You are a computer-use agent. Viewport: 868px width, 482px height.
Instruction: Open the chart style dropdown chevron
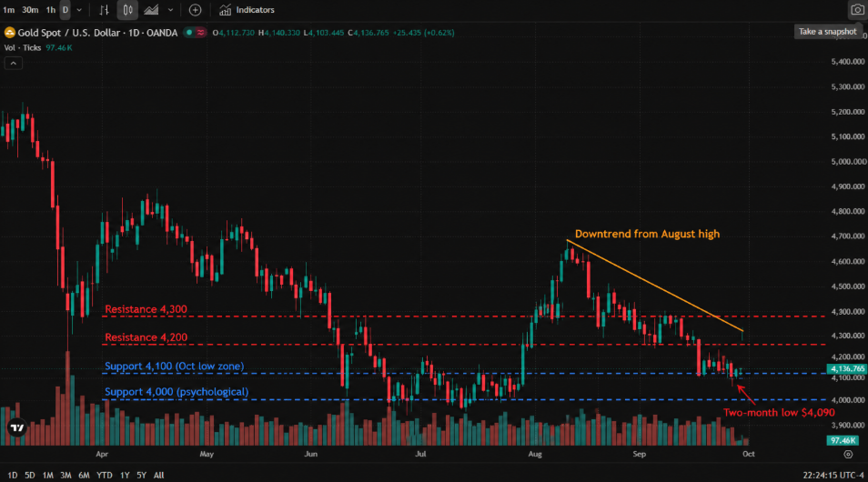[170, 10]
